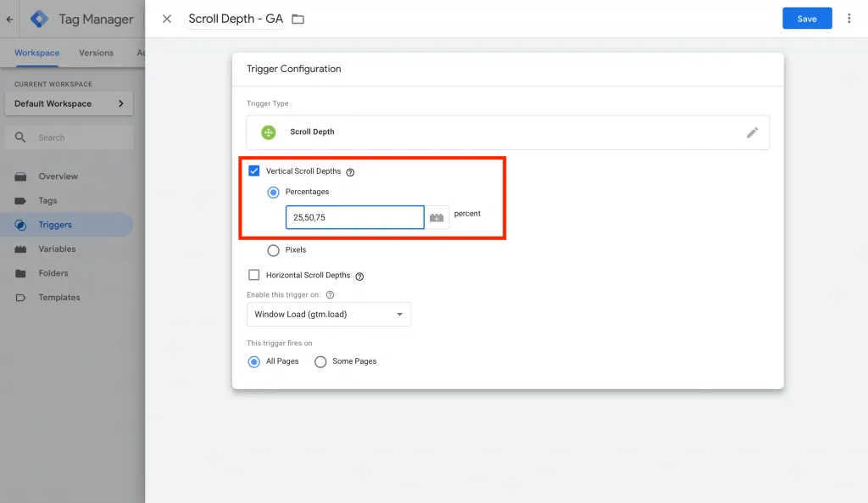Select the Pixels radio option

coord(273,250)
